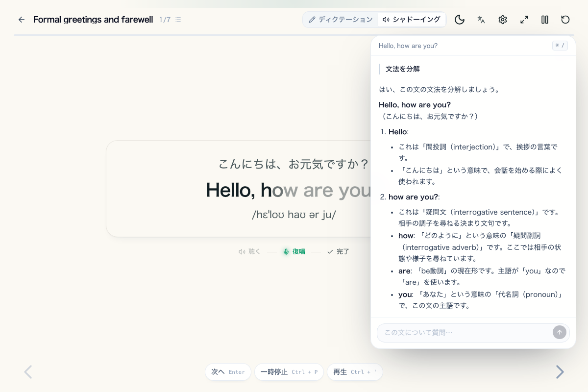Click the "are" grammar bullet
The width and height of the screenshot is (588, 392).
click(x=482, y=276)
